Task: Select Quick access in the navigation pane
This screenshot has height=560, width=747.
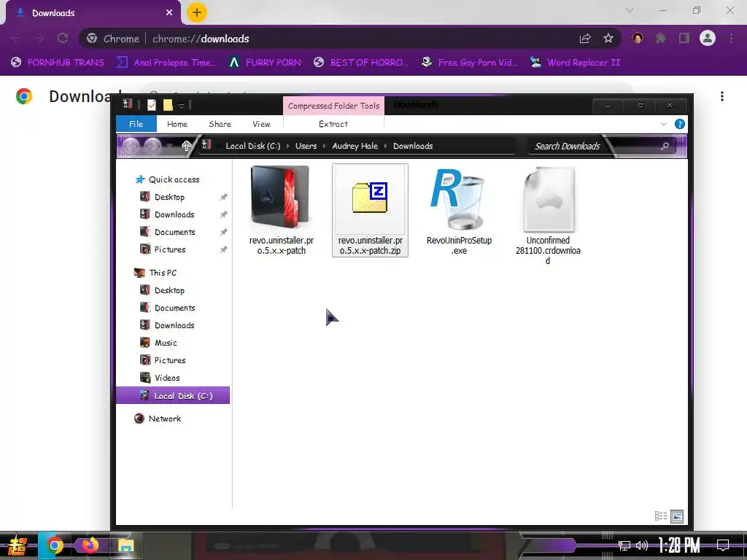Action: [x=174, y=179]
